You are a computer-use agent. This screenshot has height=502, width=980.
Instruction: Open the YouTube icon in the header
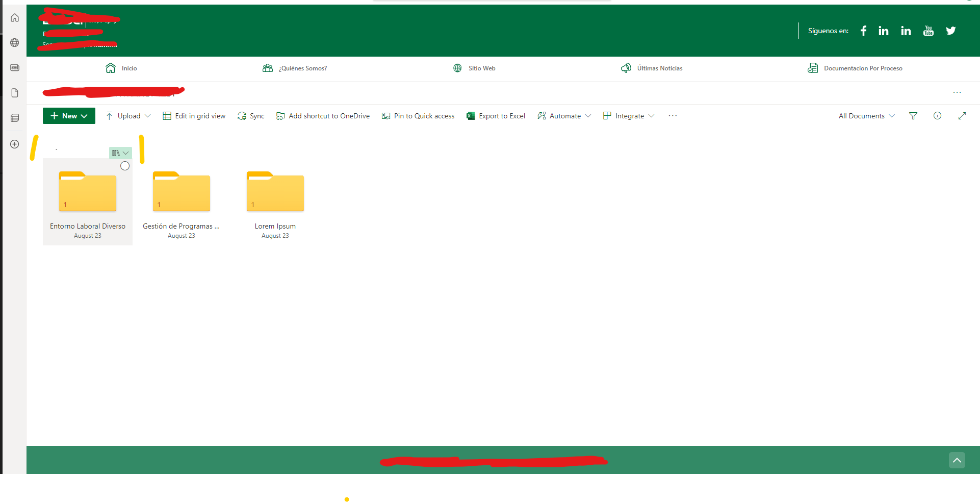click(928, 31)
